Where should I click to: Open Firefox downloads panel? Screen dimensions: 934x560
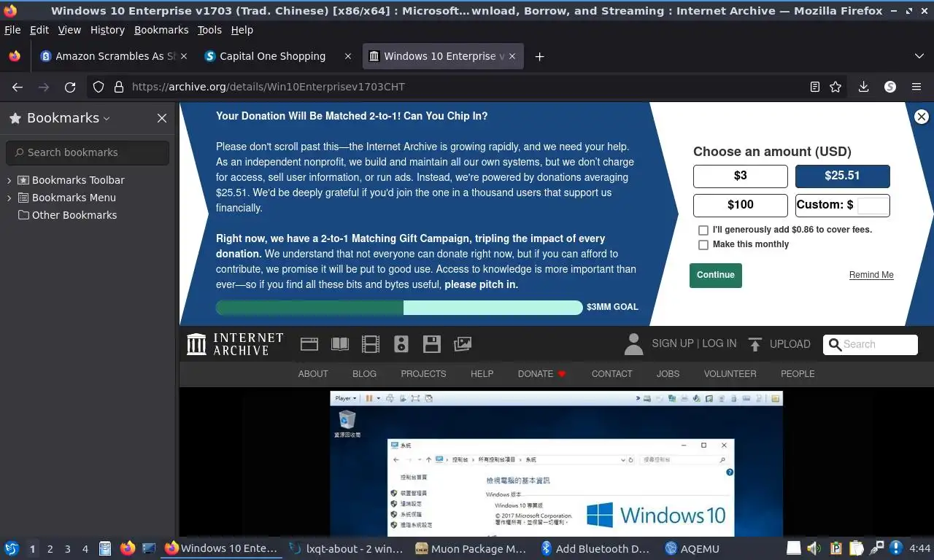click(x=863, y=87)
